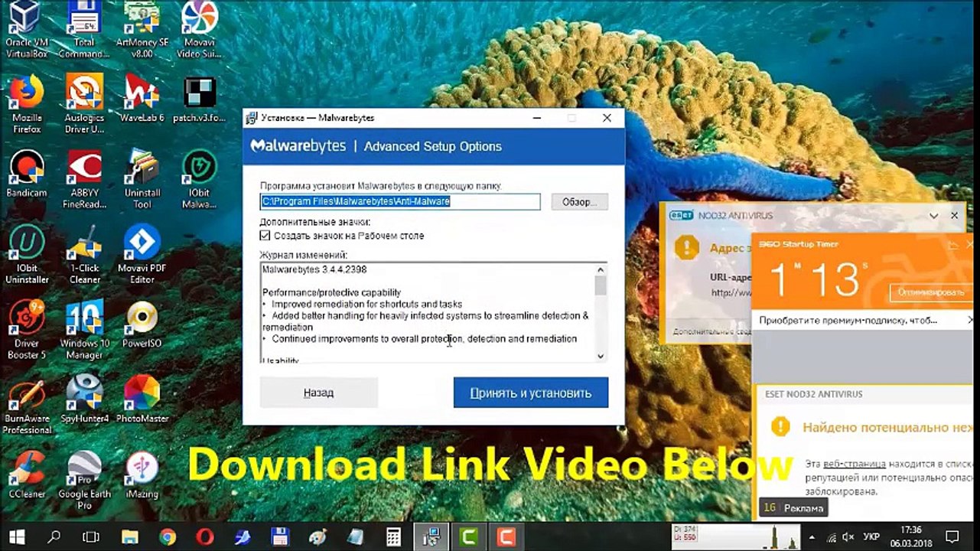Open Task View on taskbar

click(x=91, y=536)
